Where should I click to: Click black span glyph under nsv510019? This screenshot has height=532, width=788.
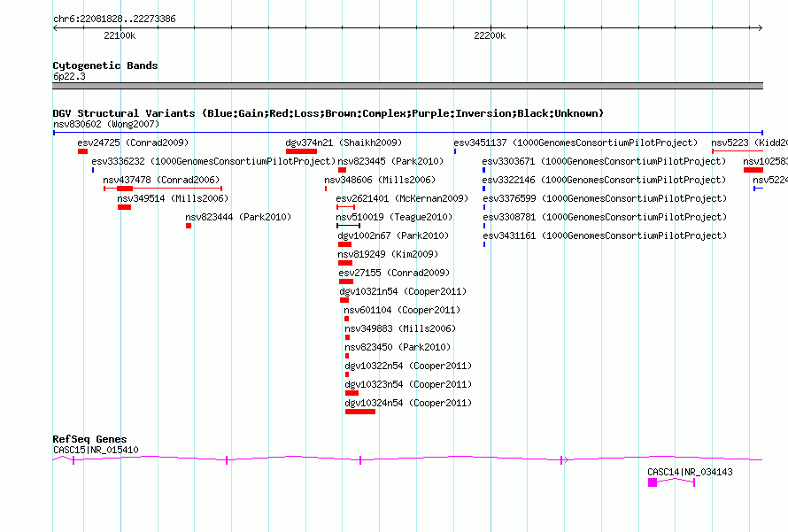348,226
